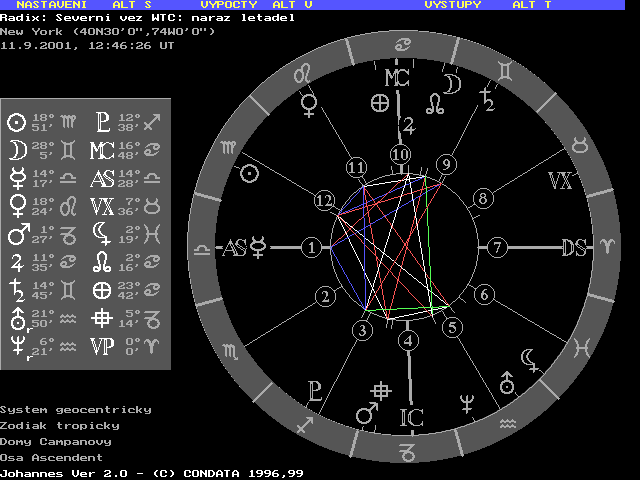Open the VYPOCTY menu

[x=229, y=5]
